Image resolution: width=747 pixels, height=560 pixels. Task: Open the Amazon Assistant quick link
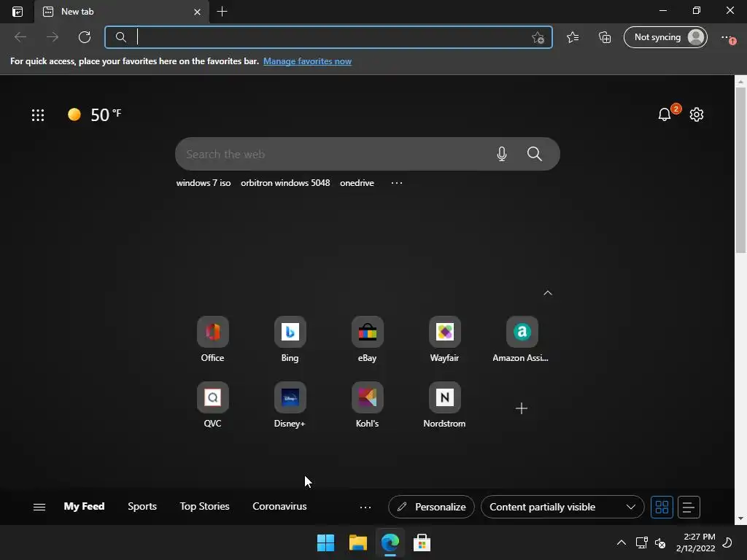coord(521,340)
